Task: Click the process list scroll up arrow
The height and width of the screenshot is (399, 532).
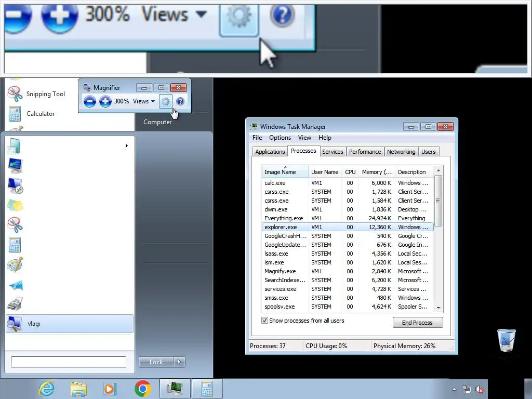Action: point(438,170)
